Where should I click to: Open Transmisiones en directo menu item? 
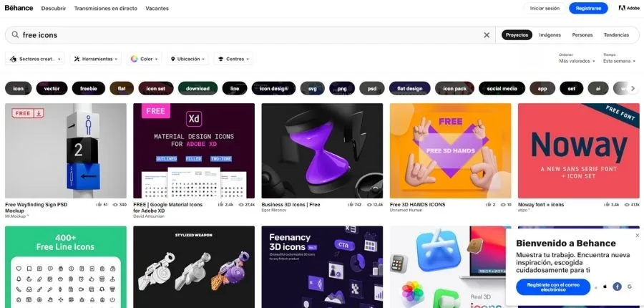click(x=106, y=8)
